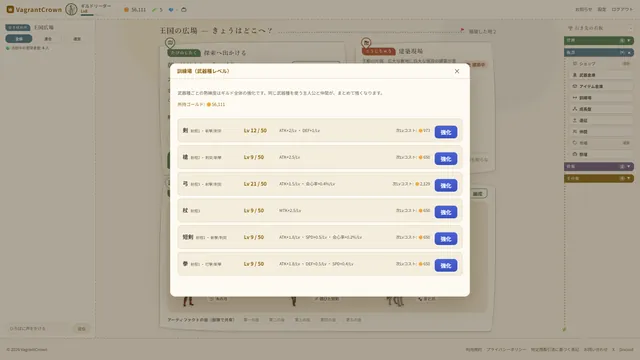
Task: Open 設定 in the top right
Action: pos(602,9)
